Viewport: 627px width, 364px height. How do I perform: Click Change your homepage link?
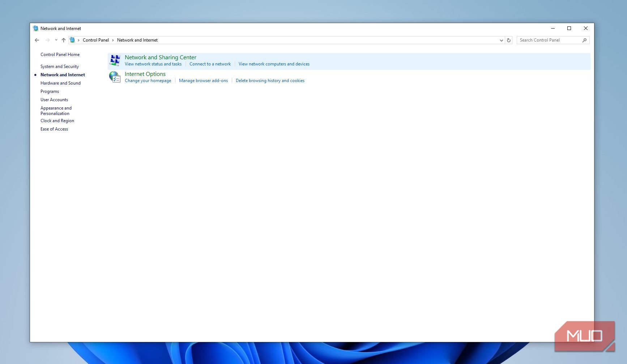(148, 81)
